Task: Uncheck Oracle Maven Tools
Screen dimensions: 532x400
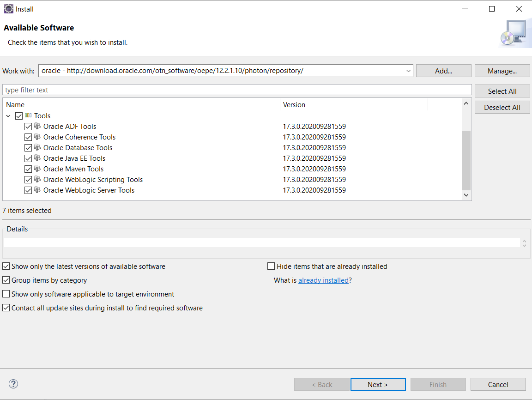Action: [28, 169]
